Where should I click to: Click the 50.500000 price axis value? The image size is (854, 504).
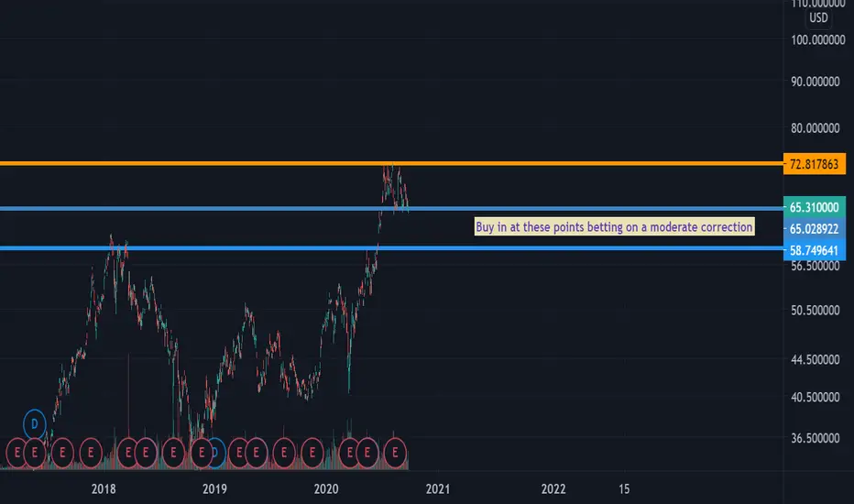coord(816,311)
